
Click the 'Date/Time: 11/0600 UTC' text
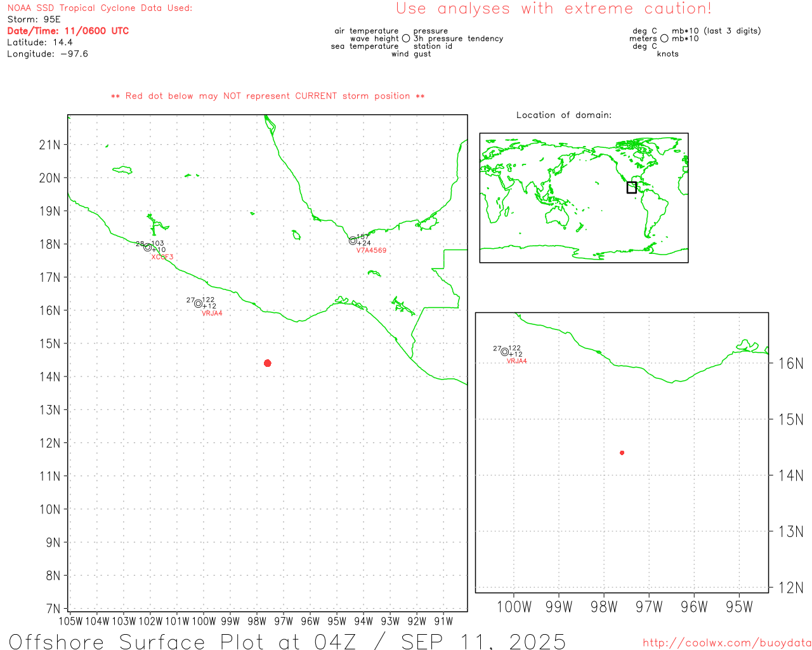point(68,31)
